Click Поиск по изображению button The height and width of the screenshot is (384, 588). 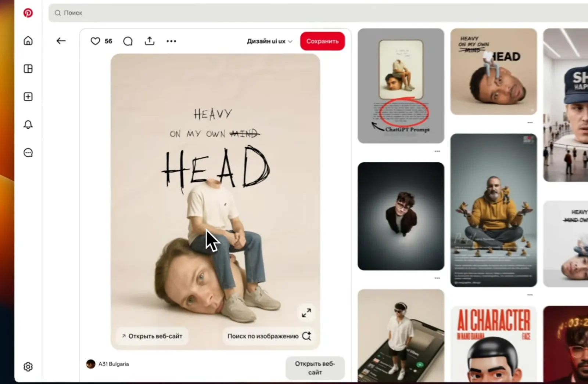point(269,336)
